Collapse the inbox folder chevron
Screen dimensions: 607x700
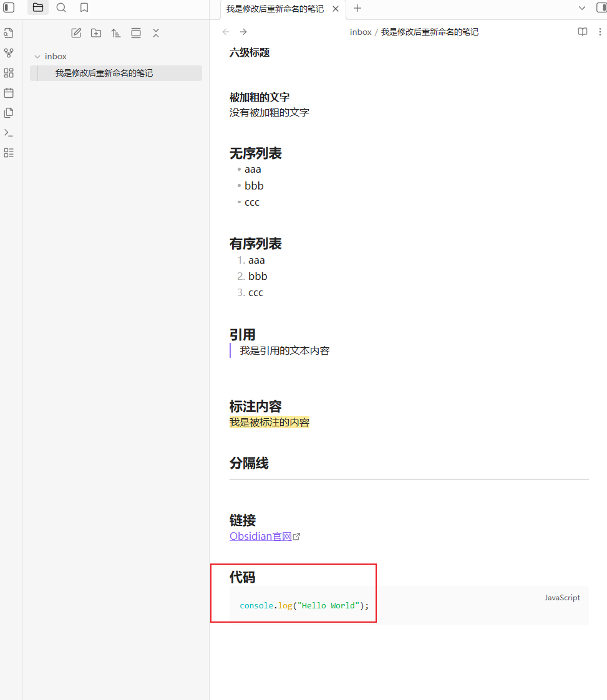(37, 57)
